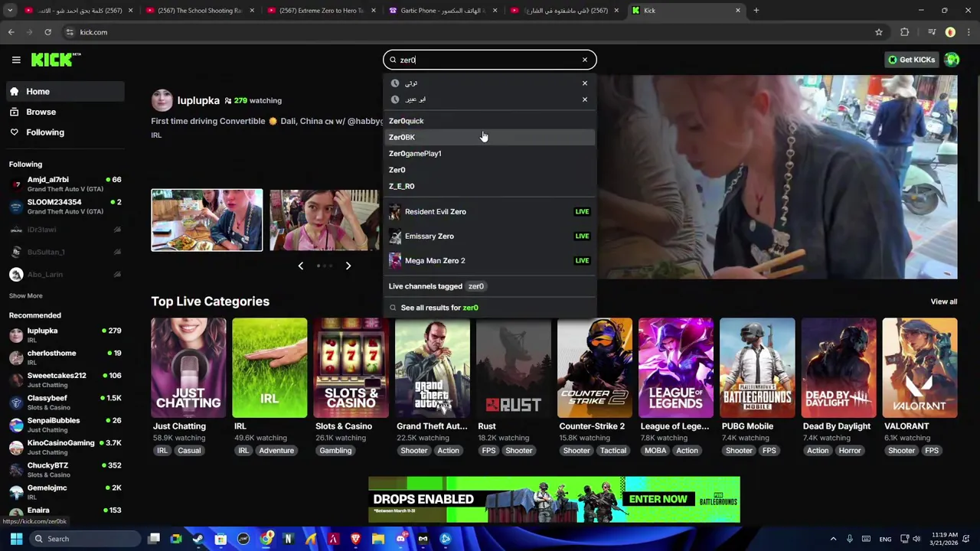This screenshot has width=980, height=551.
Task: See all results for zer0
Action: click(489, 308)
